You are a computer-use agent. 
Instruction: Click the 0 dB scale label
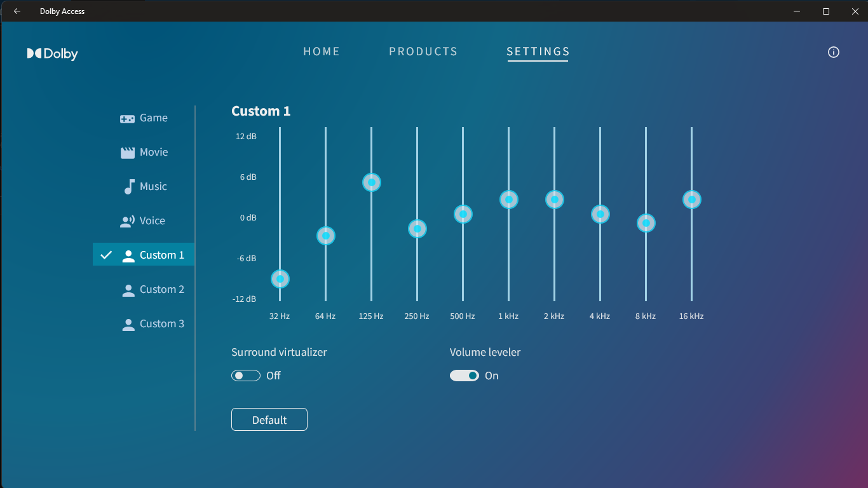pyautogui.click(x=248, y=217)
